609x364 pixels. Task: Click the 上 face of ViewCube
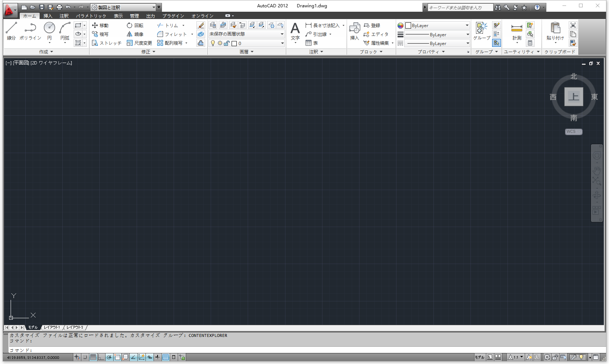(573, 97)
